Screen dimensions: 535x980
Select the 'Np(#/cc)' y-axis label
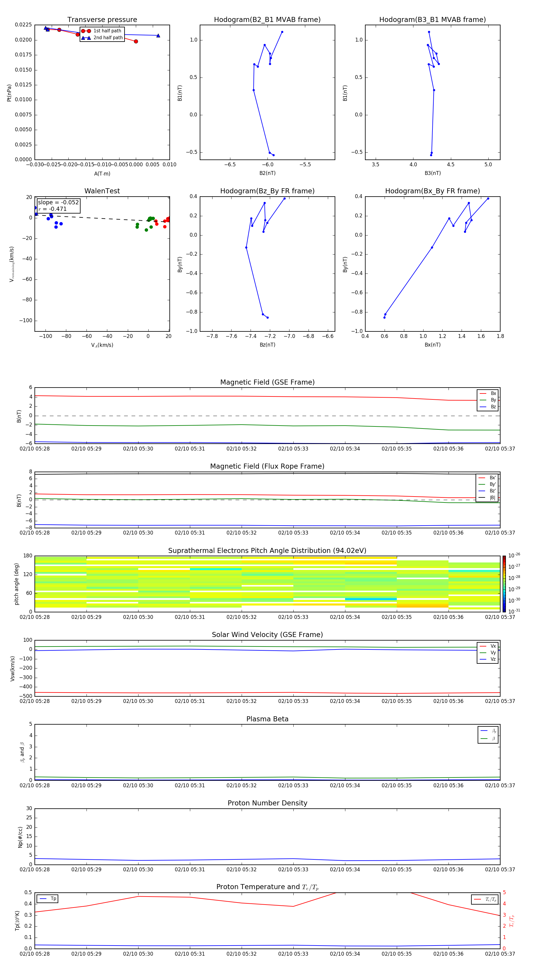[x=20, y=837]
